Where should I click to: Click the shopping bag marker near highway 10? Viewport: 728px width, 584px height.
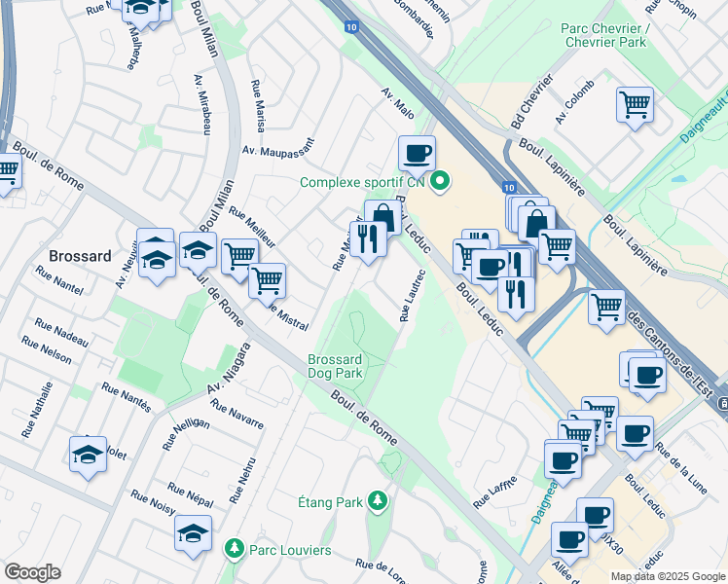[x=536, y=225]
